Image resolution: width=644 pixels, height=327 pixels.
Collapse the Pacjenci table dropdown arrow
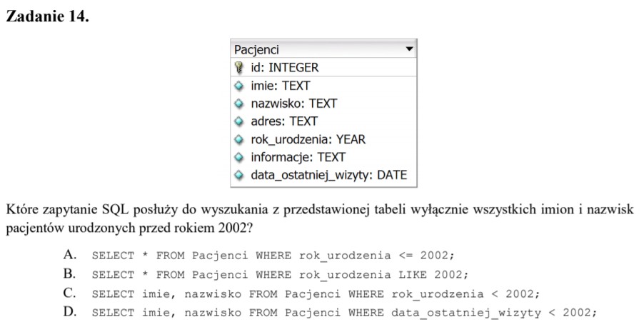click(408, 49)
